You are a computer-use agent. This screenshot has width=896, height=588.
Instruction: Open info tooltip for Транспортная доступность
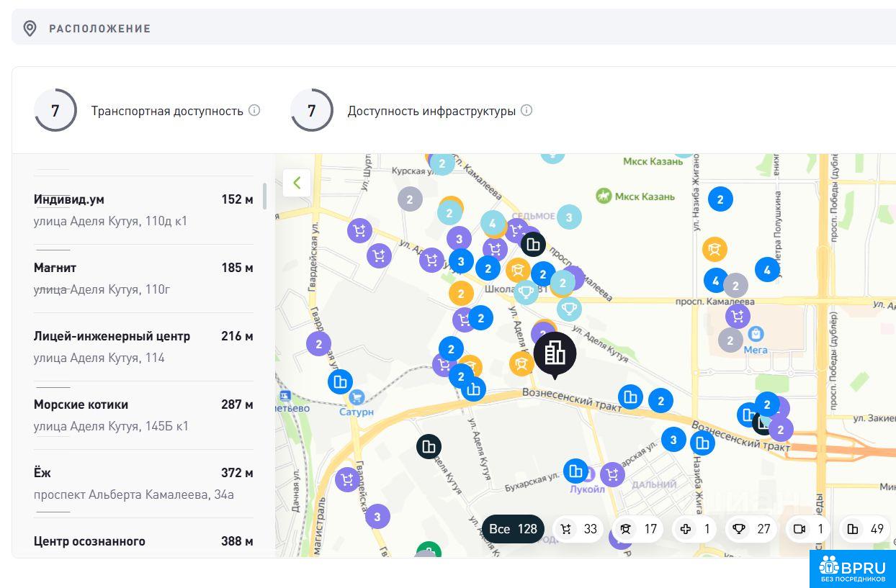(x=254, y=110)
